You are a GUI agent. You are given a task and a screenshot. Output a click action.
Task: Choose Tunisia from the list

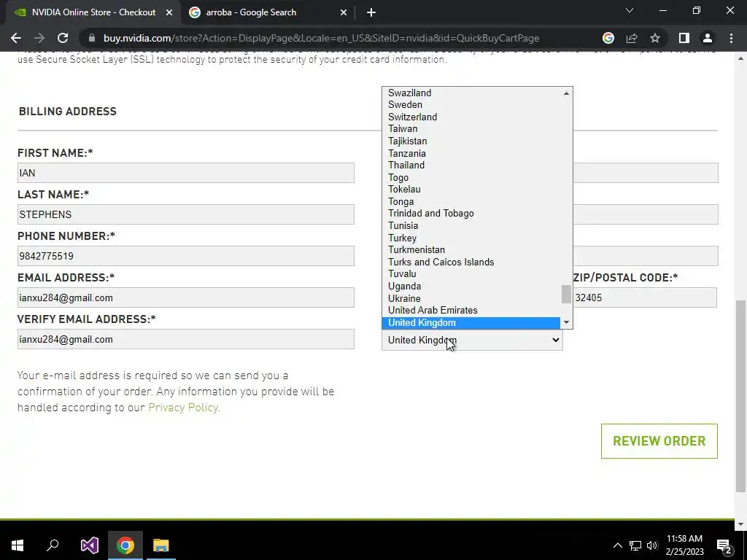(x=471, y=226)
